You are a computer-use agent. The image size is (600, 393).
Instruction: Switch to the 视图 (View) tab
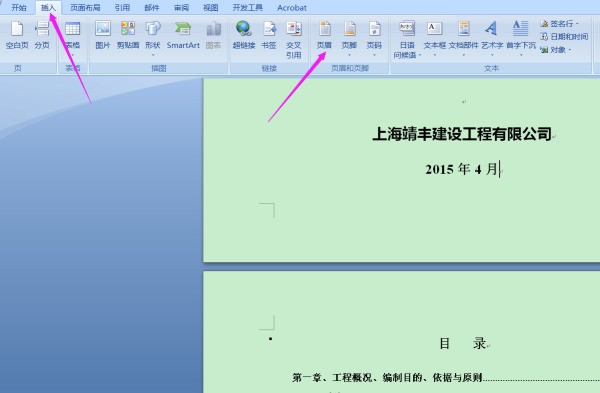point(210,8)
